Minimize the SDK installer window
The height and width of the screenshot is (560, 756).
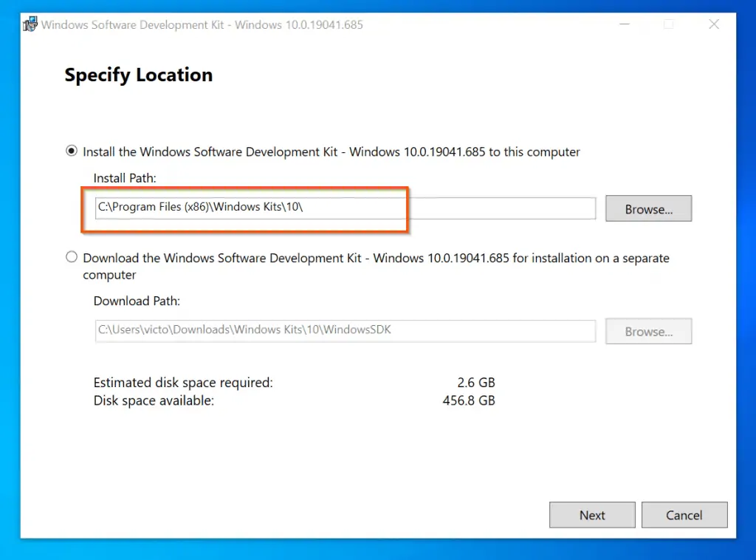pos(624,24)
